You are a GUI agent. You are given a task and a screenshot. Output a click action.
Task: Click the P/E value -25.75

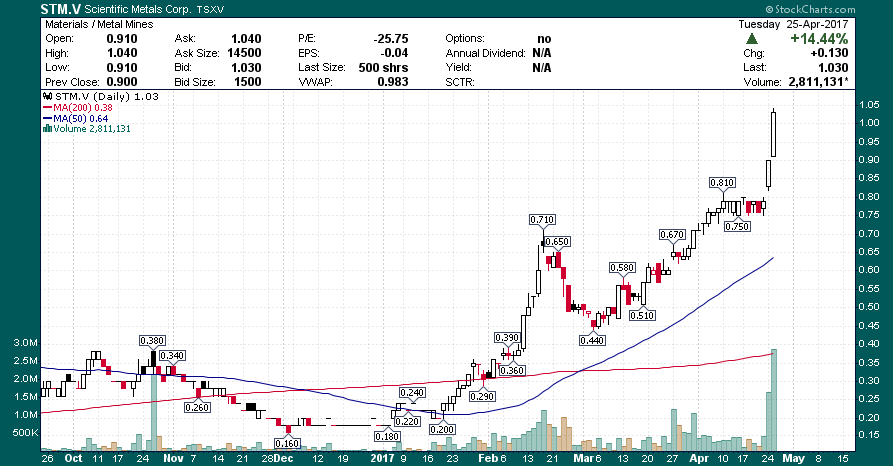(x=391, y=39)
